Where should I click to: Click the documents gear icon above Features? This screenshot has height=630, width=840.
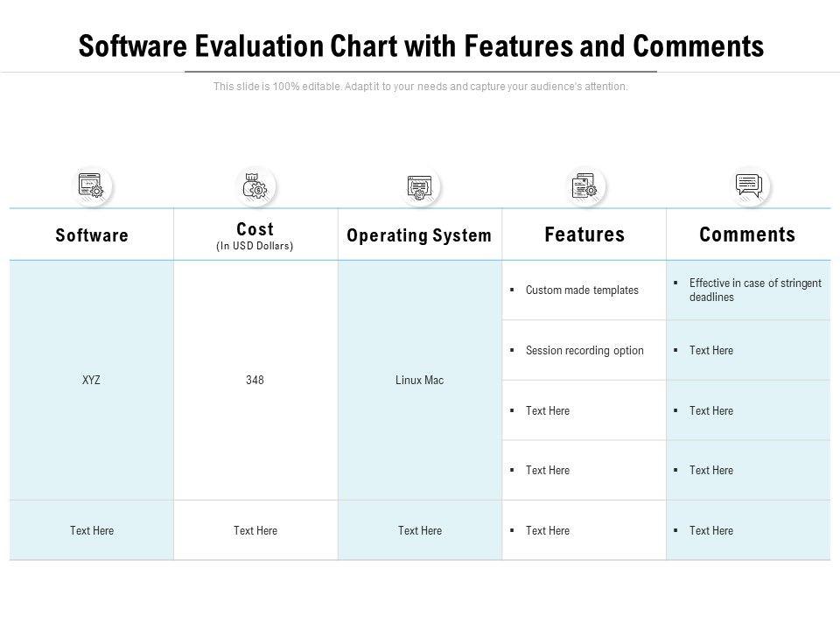(x=584, y=185)
